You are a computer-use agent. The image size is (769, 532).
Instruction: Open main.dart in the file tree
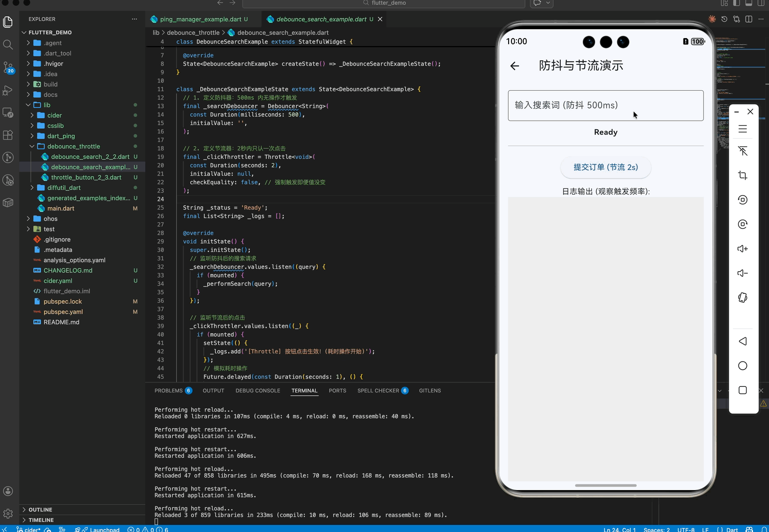pyautogui.click(x=61, y=208)
